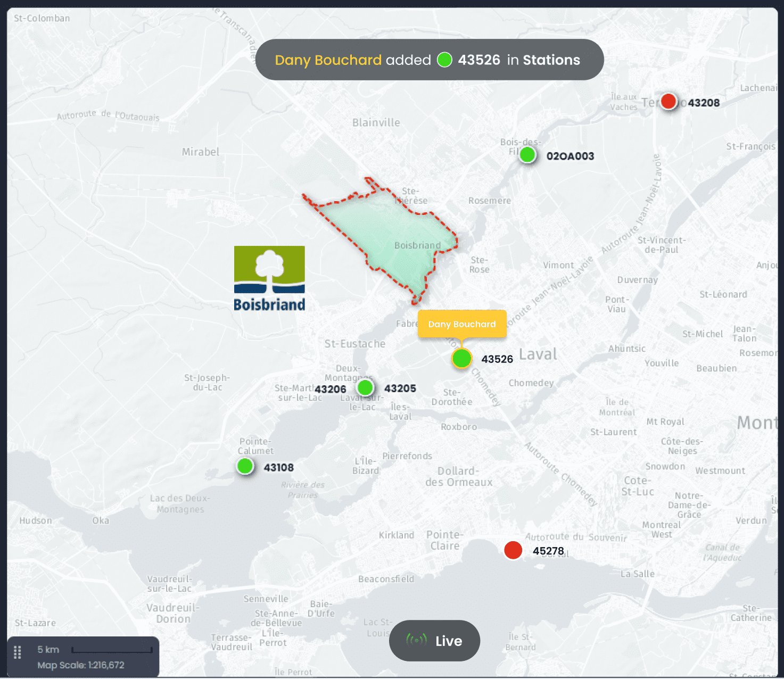Click the Mirabel map label
The height and width of the screenshot is (679, 784).
(x=201, y=152)
